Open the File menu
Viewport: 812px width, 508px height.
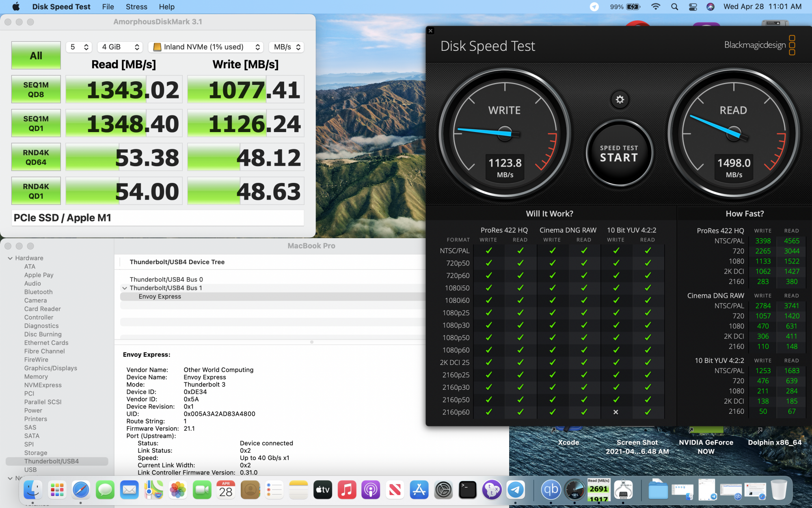pos(108,7)
